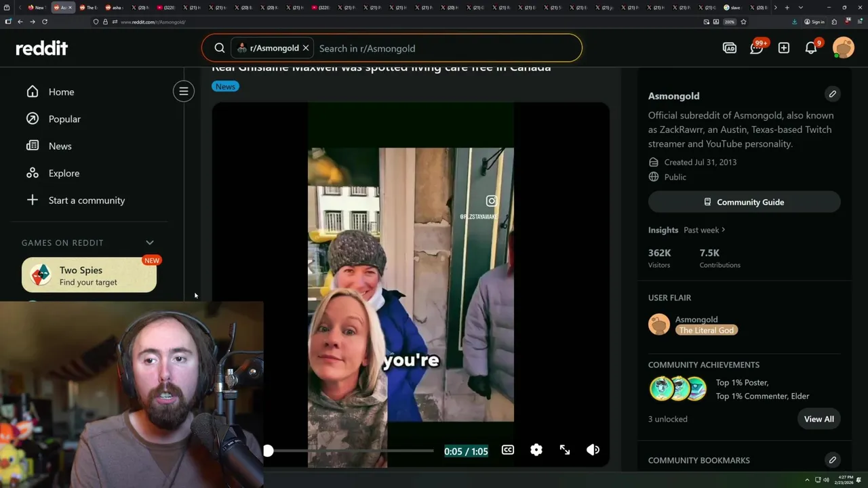Click the 200% zoom indicator
This screenshot has width=868, height=488.
(729, 22)
